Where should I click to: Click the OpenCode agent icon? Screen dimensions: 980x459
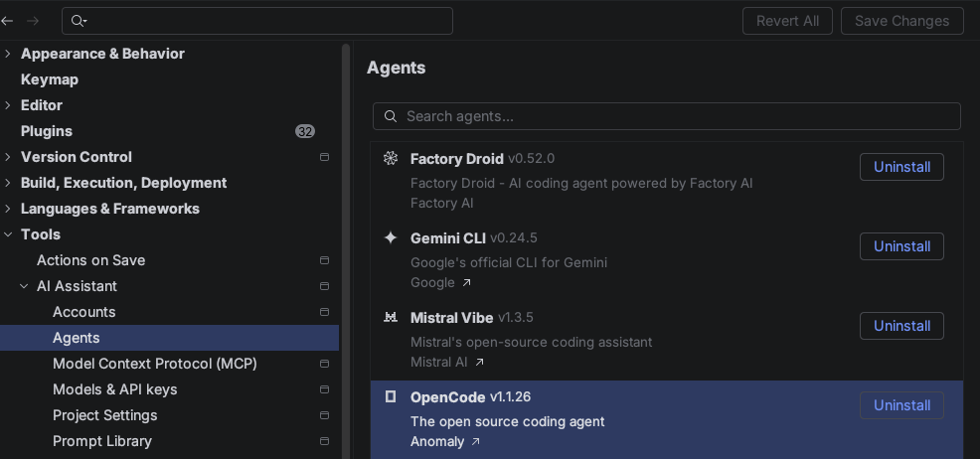[x=391, y=397]
